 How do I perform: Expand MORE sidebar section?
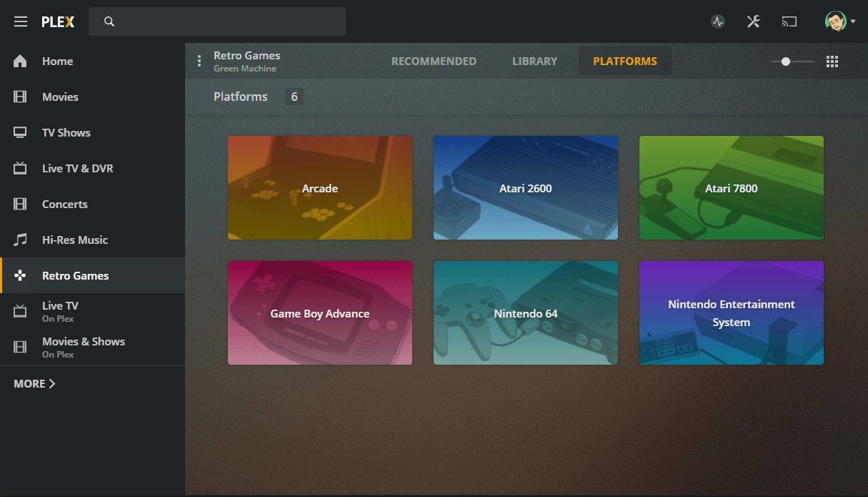click(34, 384)
